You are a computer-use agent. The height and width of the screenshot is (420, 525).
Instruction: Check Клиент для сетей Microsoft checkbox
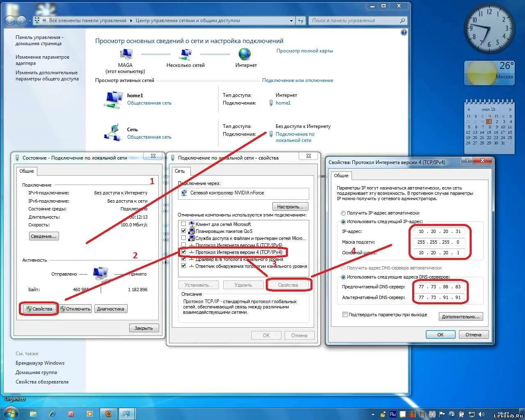[184, 224]
